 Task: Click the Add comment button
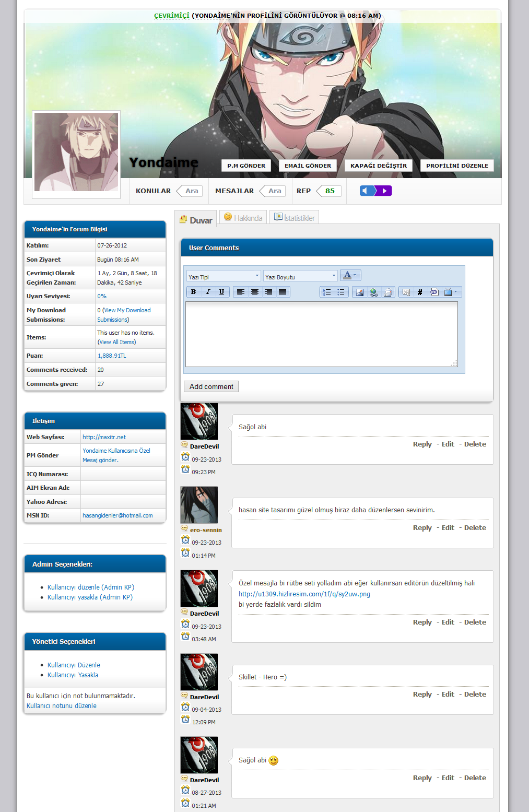pos(211,386)
